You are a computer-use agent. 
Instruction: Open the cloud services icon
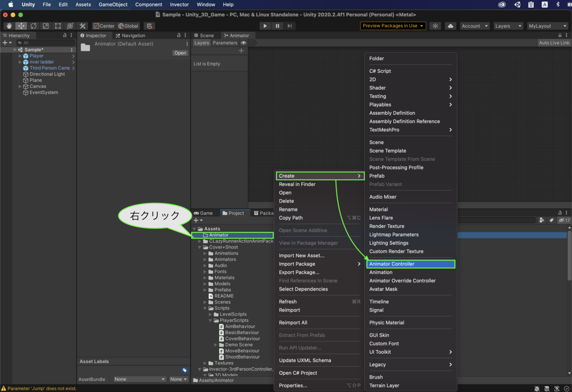pos(450,26)
